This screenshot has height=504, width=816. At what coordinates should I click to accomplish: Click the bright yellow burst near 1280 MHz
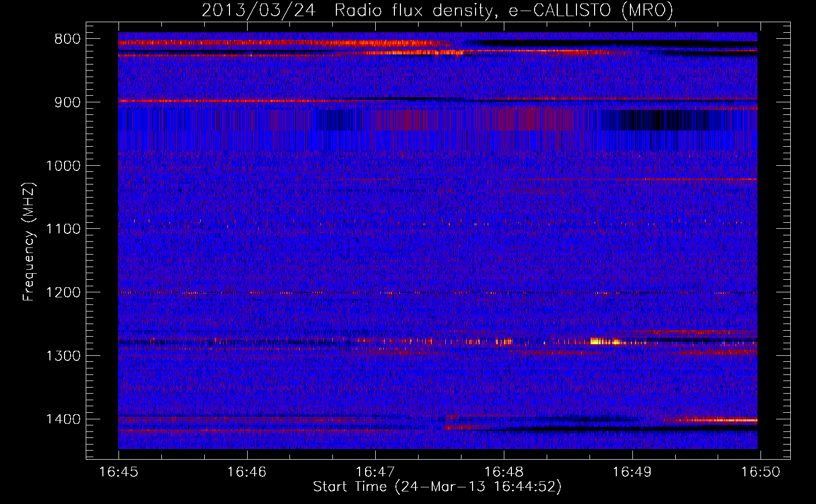click(x=605, y=342)
